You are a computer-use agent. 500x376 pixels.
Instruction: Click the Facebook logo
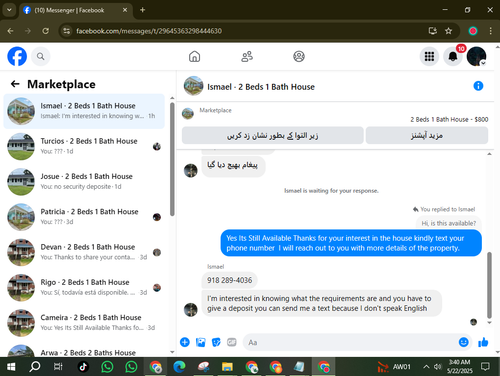(17, 56)
